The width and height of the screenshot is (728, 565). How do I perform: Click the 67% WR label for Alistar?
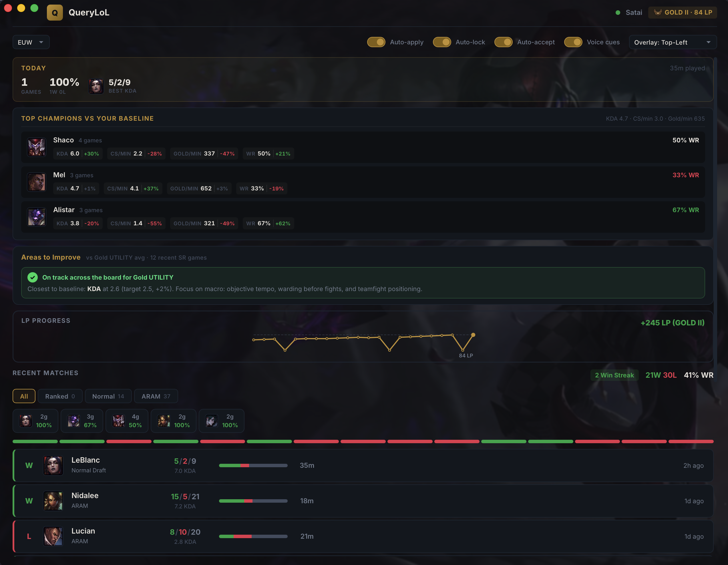pos(686,210)
